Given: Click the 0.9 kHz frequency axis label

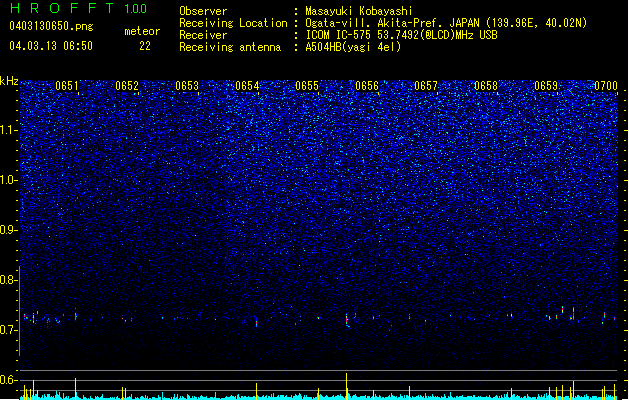Looking at the screenshot, I should click(8, 230).
